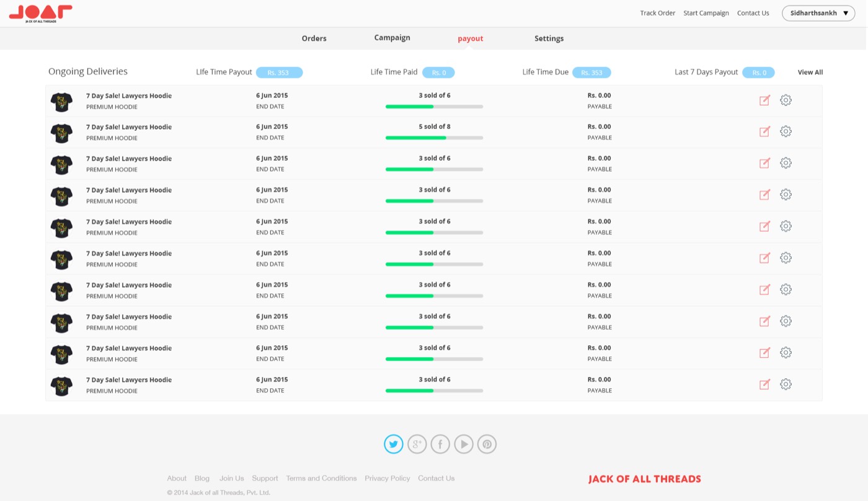Open Contact Us in the header
Viewport: 868px width, 501px height.
[753, 13]
